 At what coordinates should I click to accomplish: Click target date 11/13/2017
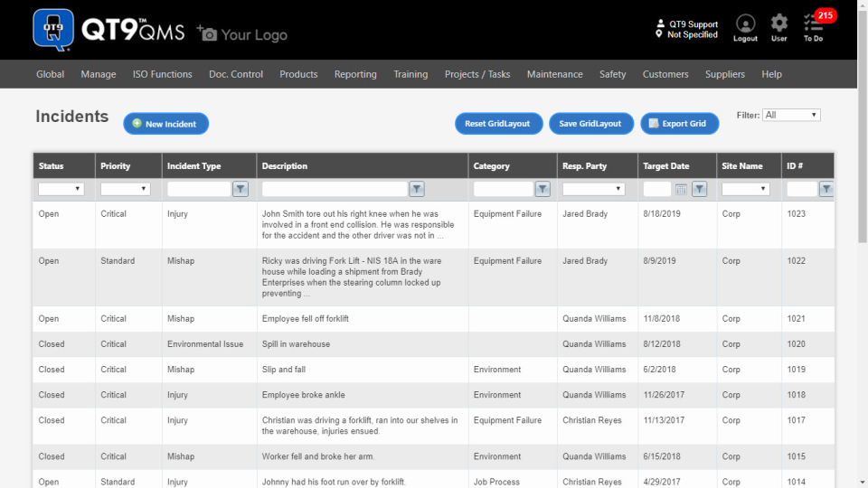664,420
